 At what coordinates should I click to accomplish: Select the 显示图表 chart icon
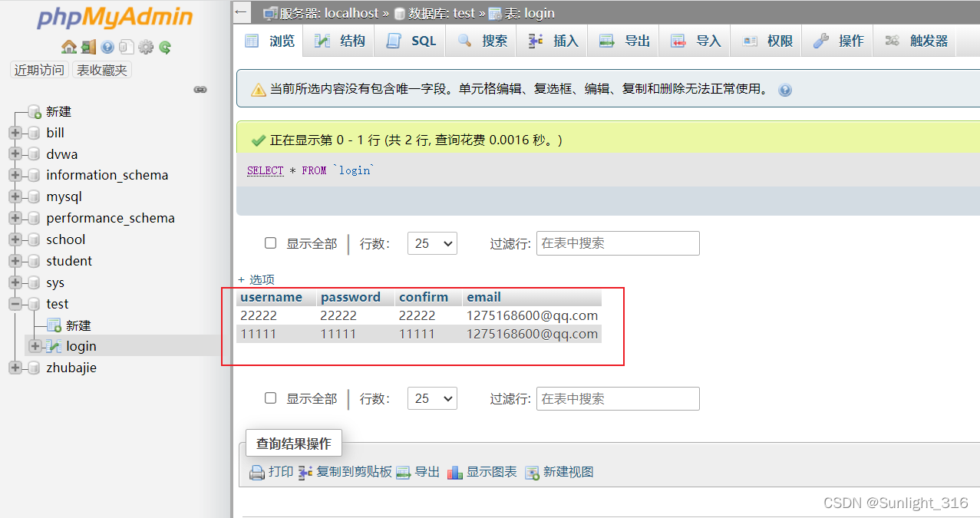454,472
